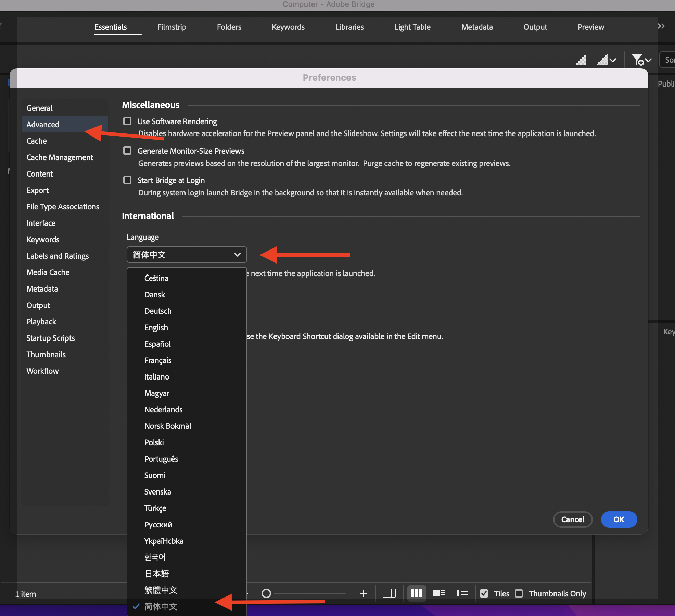The image size is (675, 616).
Task: Click the thumbnail size slider handle
Action: coord(266,593)
